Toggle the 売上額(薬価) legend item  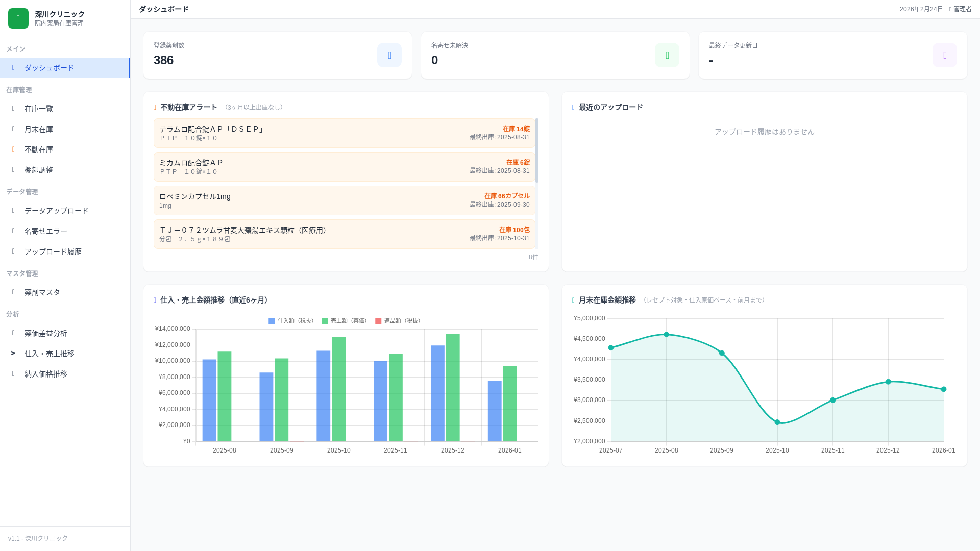pyautogui.click(x=346, y=321)
